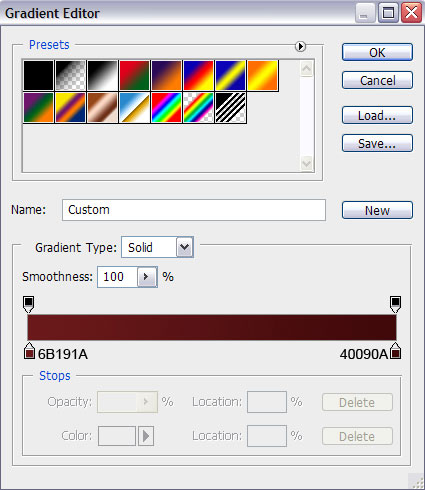Select the left 6B191A color stop
The width and height of the screenshot is (425, 490).
point(29,351)
